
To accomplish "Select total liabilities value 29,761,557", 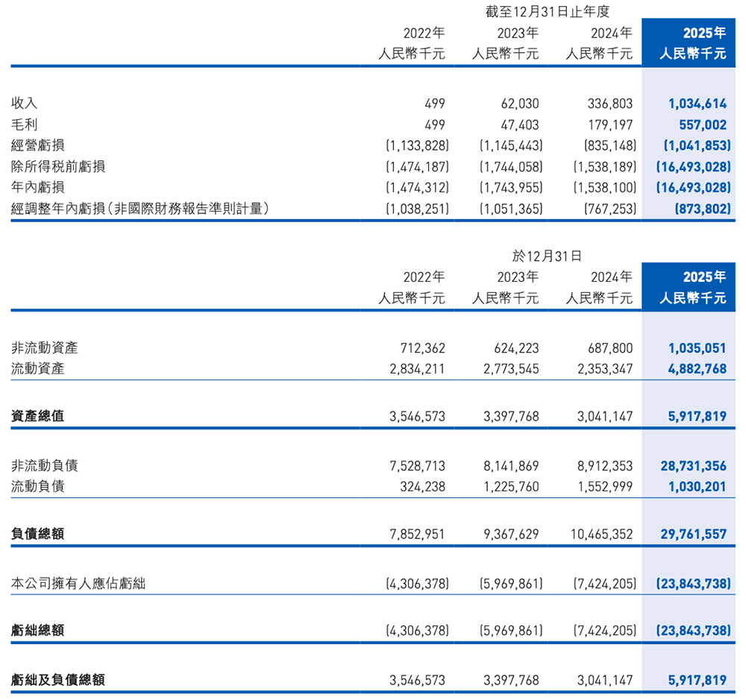I will point(694,535).
